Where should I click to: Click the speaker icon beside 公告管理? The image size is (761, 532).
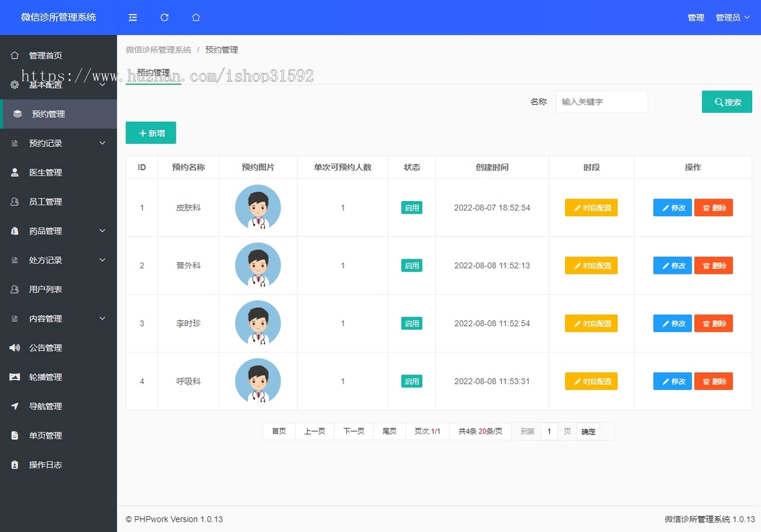click(15, 347)
